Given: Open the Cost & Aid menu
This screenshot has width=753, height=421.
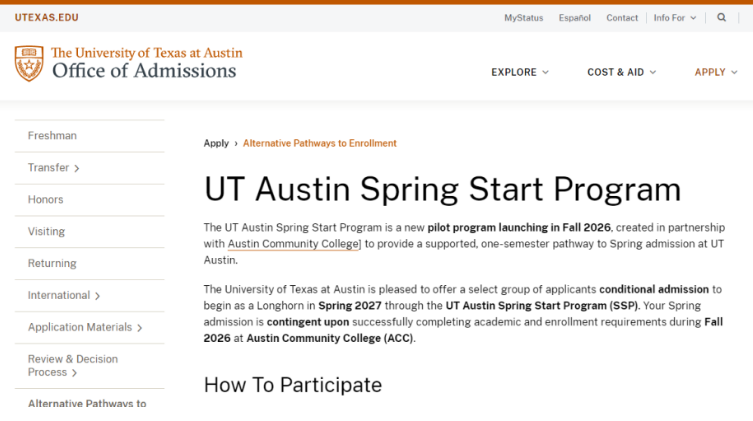Looking at the screenshot, I should [x=621, y=72].
